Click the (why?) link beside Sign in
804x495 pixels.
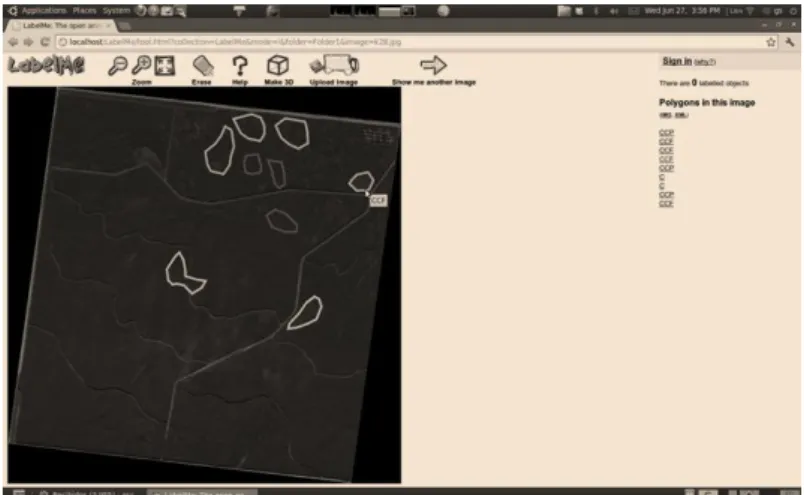[x=705, y=62]
